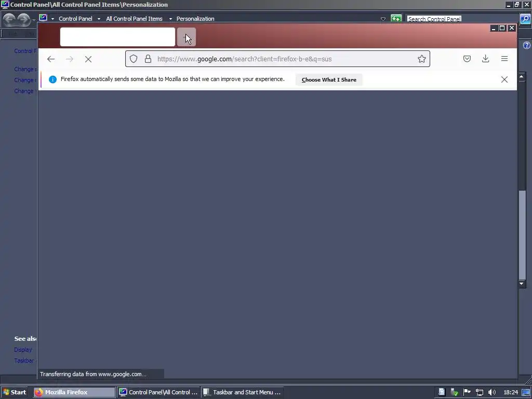
Task: Expand dropdown arrow after Control Panel breadcrumb
Action: pos(99,19)
